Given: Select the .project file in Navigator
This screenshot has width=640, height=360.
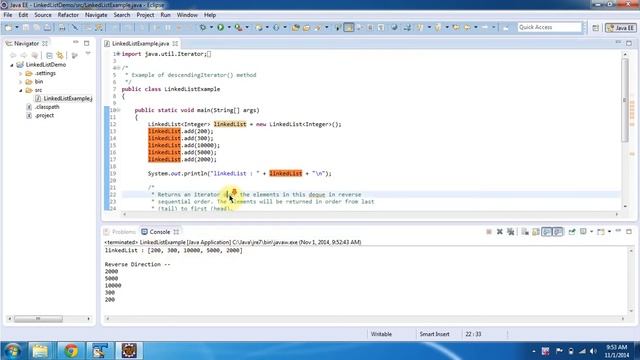Looking at the screenshot, I should 44,116.
